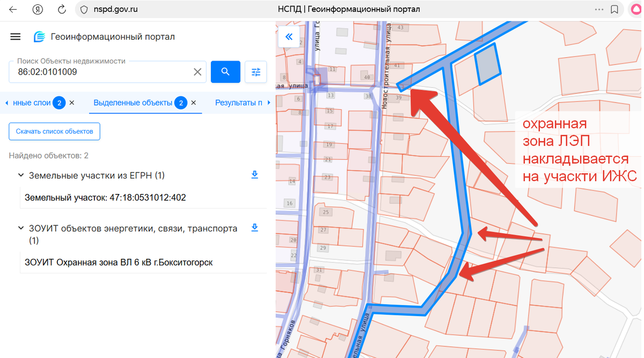The width and height of the screenshot is (644, 358).
Task: Close the Выделенные объекты tab
Action: tap(194, 102)
